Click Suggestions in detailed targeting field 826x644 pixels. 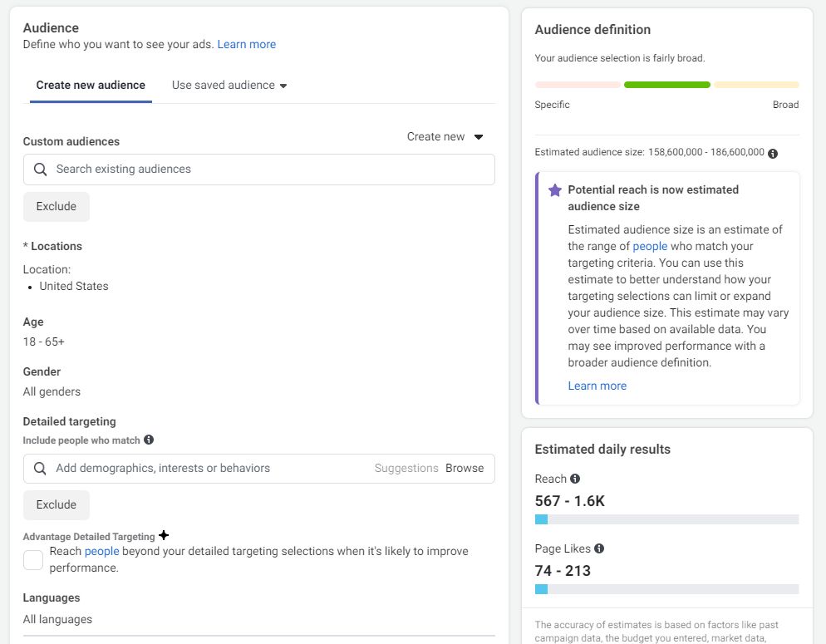406,468
